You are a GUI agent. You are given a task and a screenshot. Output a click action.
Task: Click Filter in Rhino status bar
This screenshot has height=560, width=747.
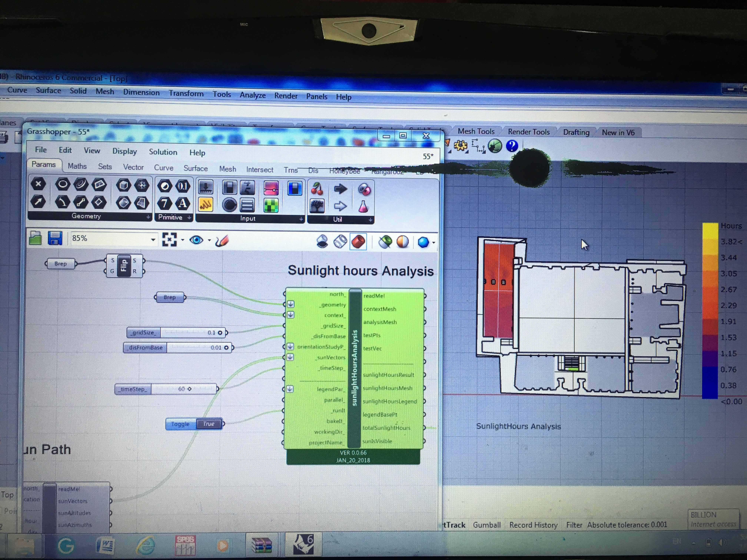pos(574,525)
